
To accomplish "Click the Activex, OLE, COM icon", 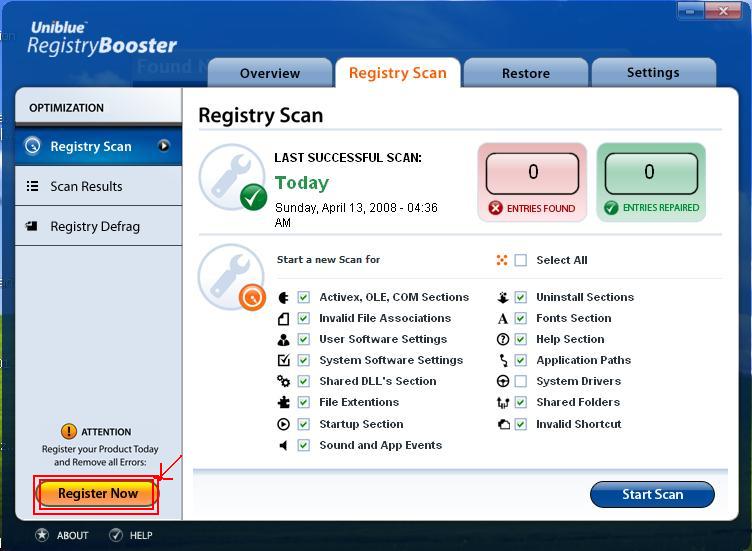I will (283, 297).
